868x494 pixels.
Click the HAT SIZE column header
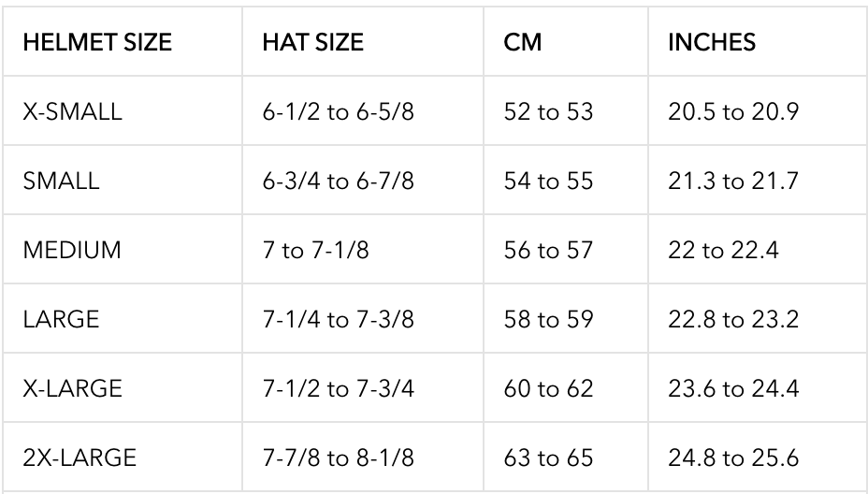(x=363, y=41)
